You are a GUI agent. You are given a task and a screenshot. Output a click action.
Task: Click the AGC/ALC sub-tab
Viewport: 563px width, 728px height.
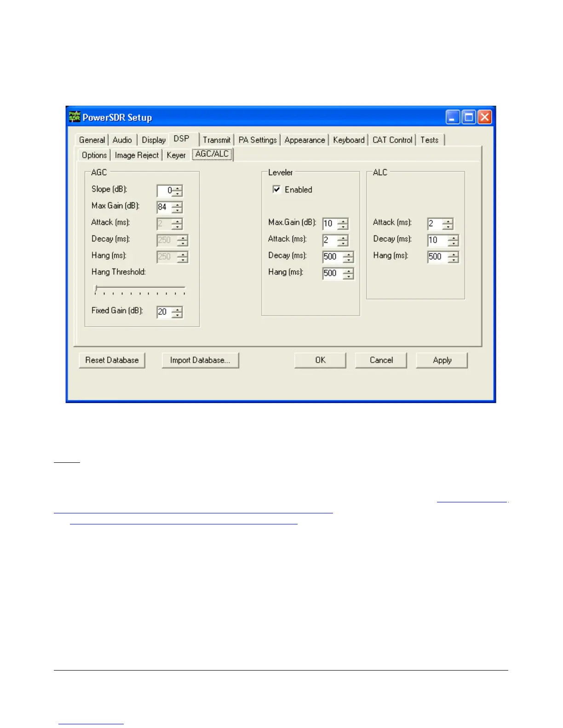pos(212,154)
